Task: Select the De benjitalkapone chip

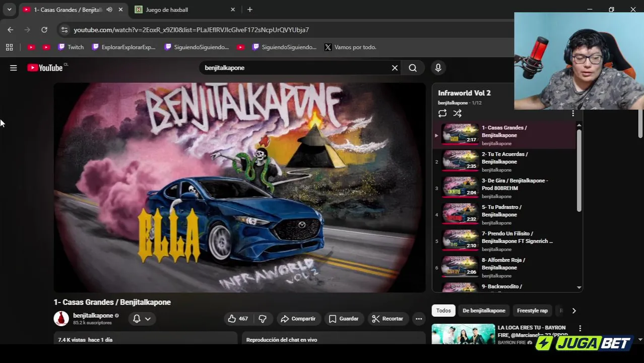Action: [484, 311]
